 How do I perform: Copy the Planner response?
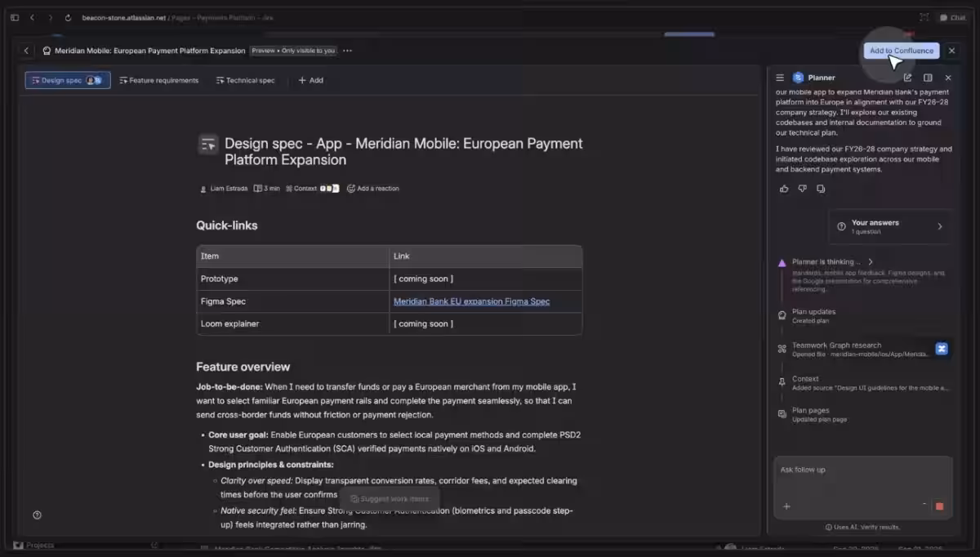pyautogui.click(x=821, y=189)
